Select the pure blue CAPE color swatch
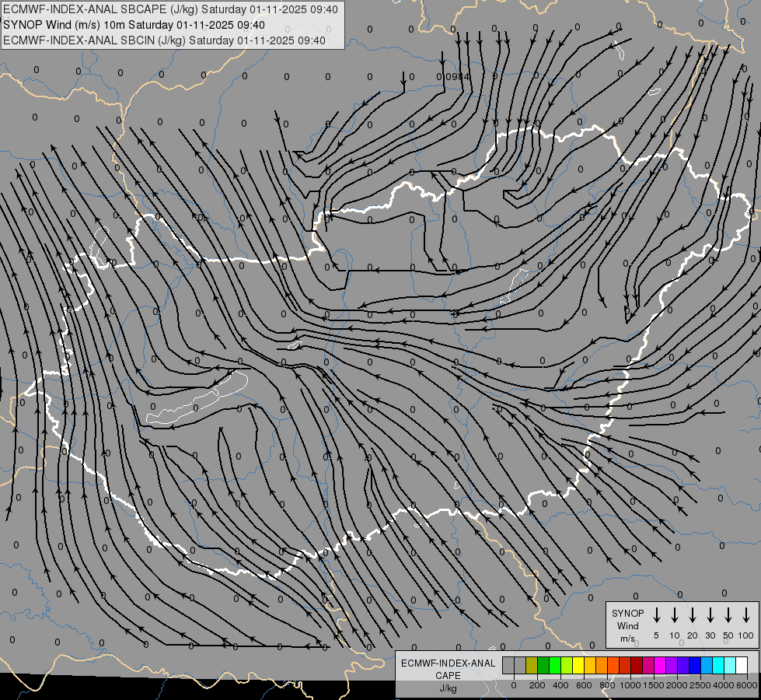 (695, 665)
